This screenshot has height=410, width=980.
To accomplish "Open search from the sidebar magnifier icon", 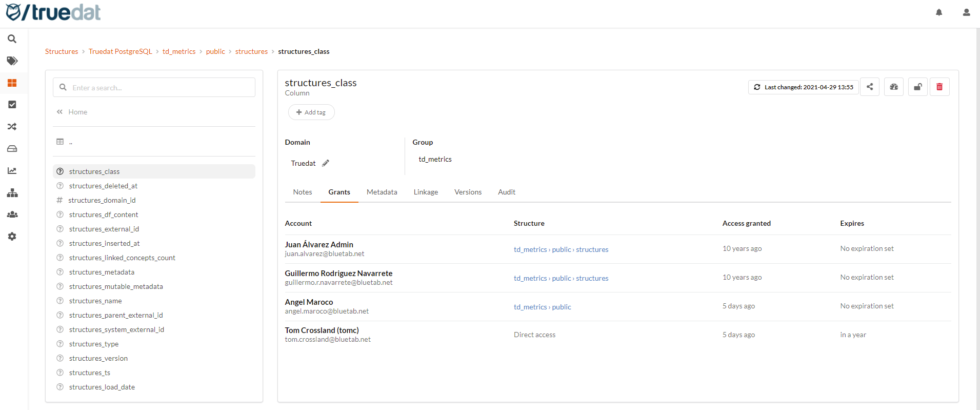I will tap(12, 39).
